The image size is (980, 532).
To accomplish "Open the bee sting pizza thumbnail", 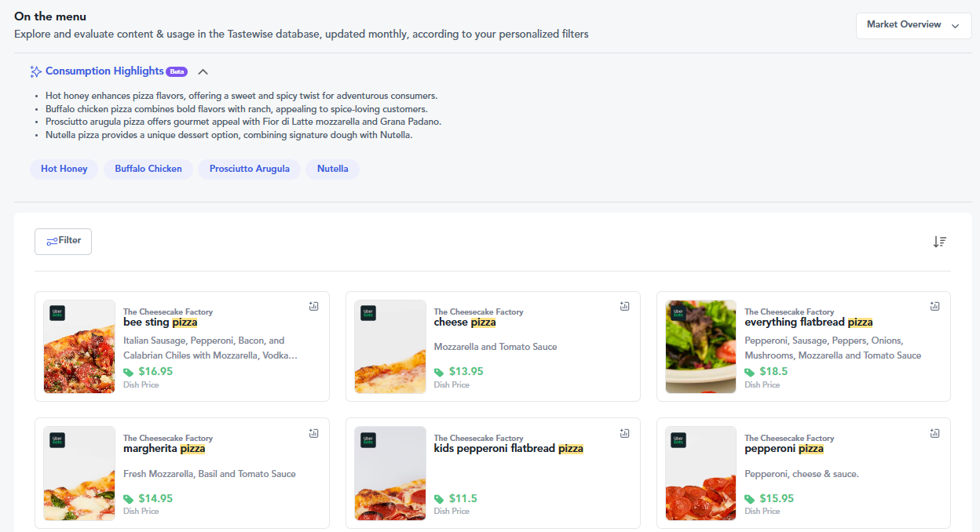I will pos(79,346).
